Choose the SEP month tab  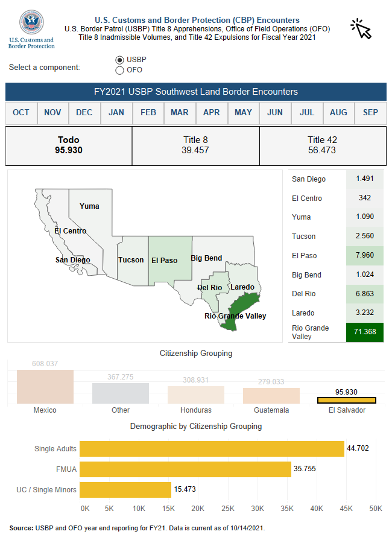pyautogui.click(x=370, y=113)
